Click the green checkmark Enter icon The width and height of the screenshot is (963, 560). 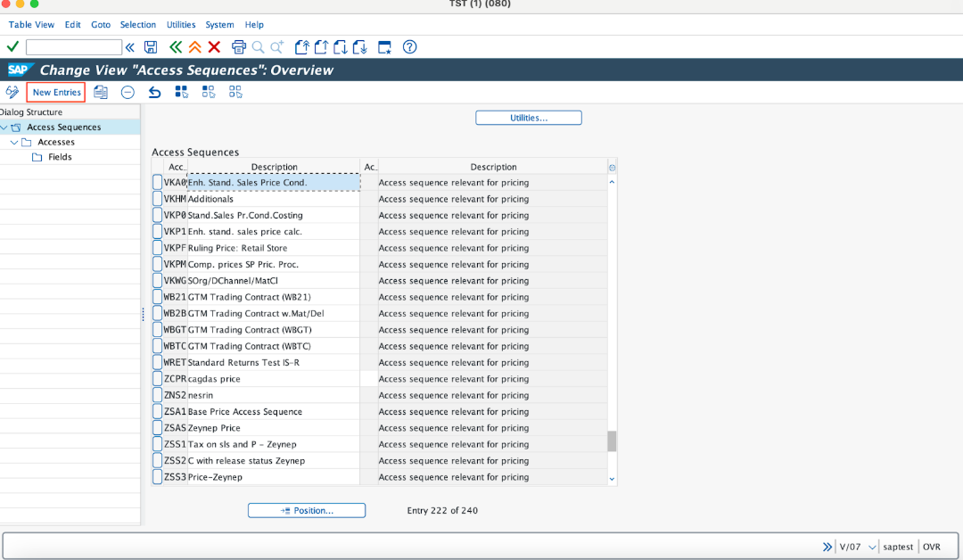coord(12,46)
